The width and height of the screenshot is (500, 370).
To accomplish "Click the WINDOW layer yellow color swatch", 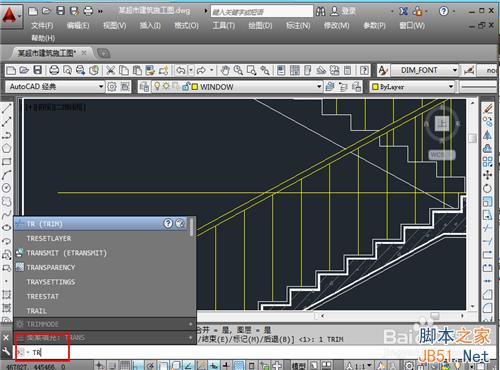I will [195, 87].
